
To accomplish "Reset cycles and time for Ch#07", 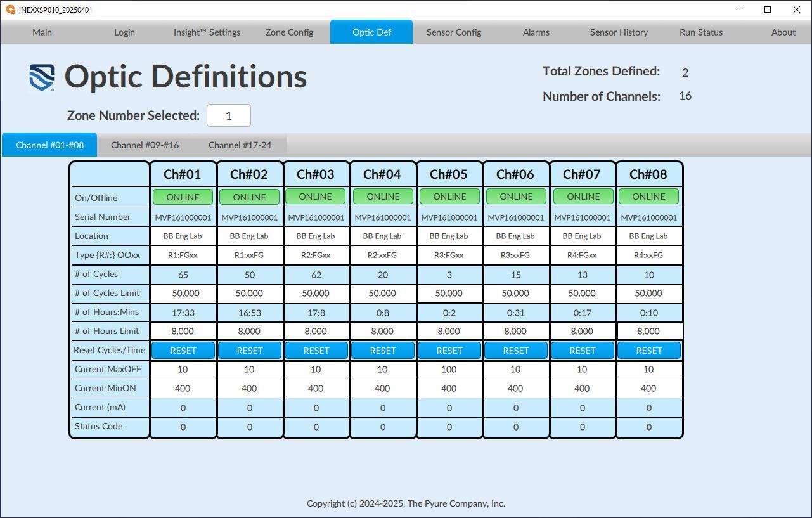I will click(583, 350).
